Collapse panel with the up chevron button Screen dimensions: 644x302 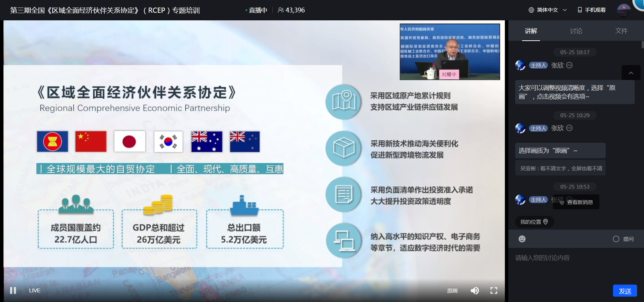(631, 73)
